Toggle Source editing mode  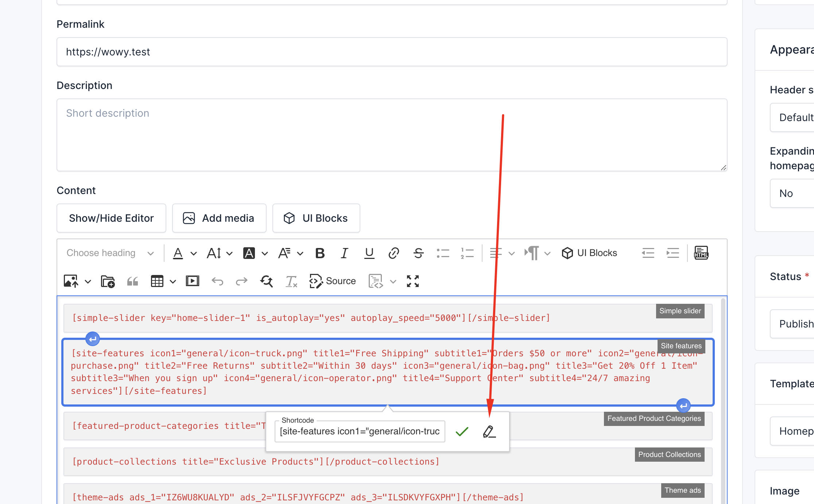point(332,281)
